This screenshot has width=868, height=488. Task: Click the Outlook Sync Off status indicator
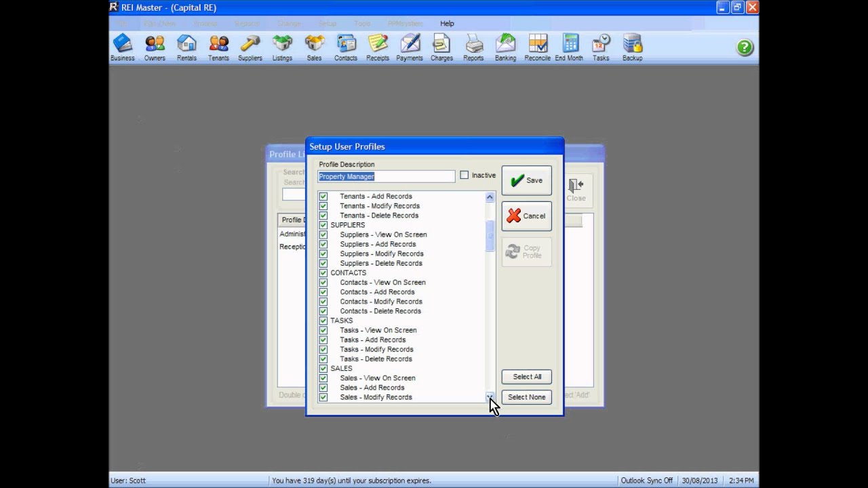(x=647, y=481)
